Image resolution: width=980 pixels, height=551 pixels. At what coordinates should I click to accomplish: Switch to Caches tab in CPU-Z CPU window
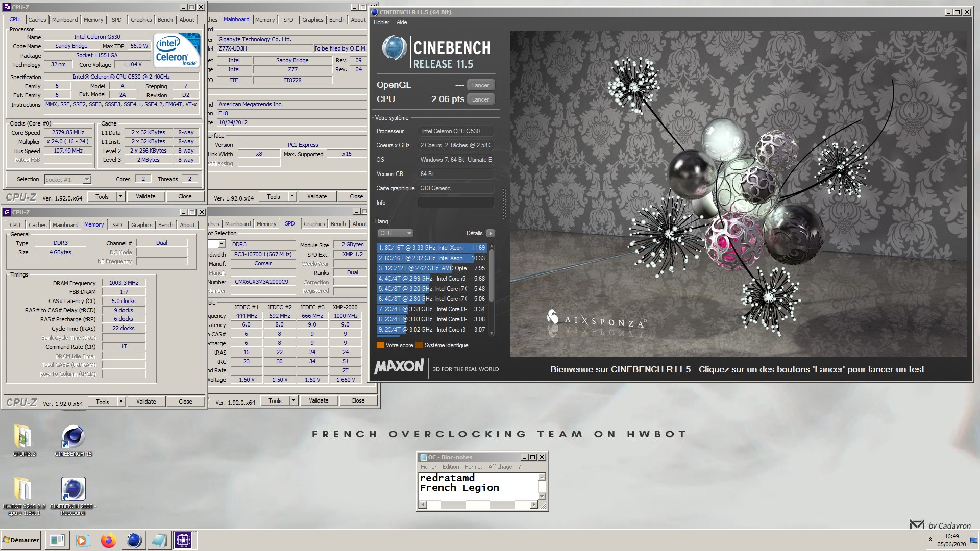(37, 20)
